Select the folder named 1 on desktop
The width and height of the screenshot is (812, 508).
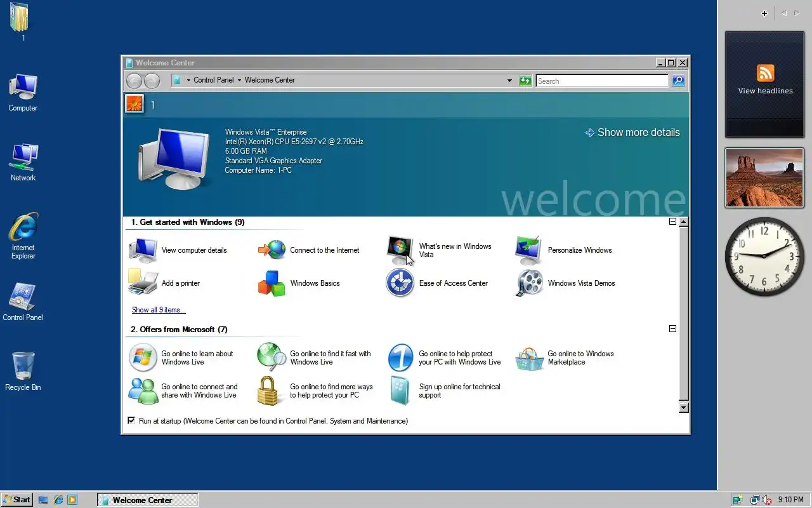tap(20, 22)
